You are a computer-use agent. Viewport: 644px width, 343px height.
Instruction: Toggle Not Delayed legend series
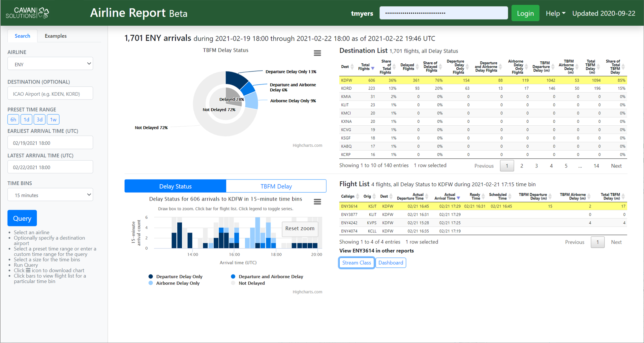251,283
